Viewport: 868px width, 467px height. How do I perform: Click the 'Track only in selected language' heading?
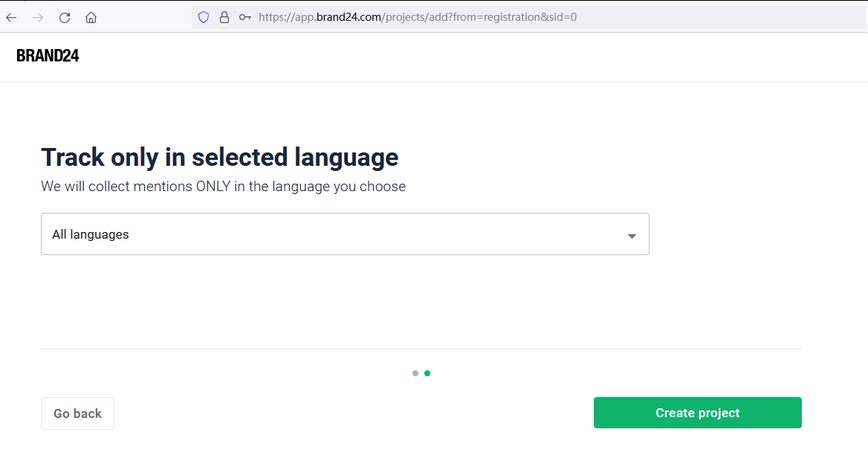pyautogui.click(x=220, y=158)
